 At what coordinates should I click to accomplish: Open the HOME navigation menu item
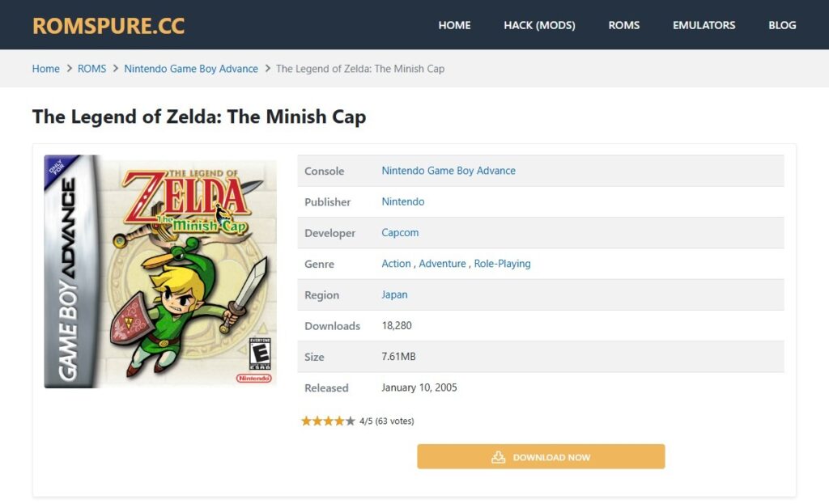click(x=454, y=25)
